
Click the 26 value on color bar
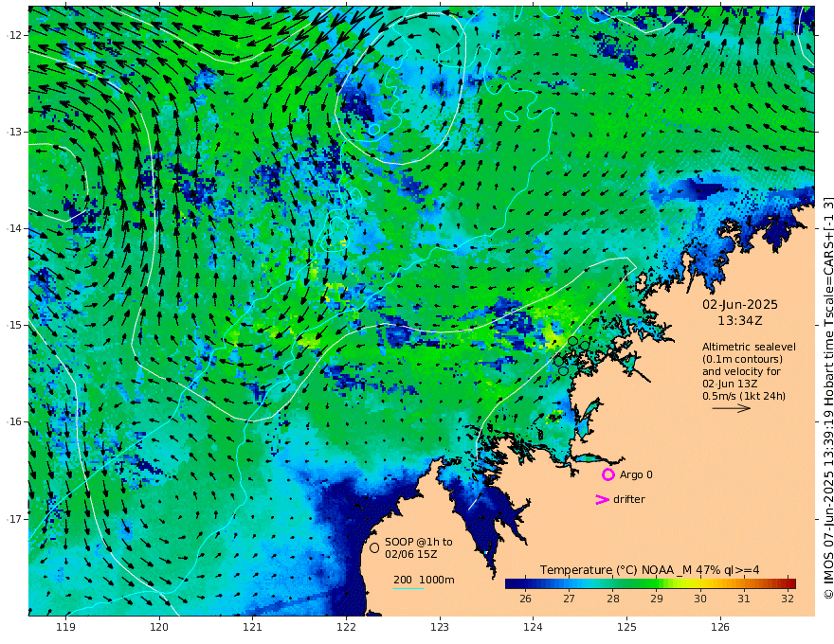[525, 599]
